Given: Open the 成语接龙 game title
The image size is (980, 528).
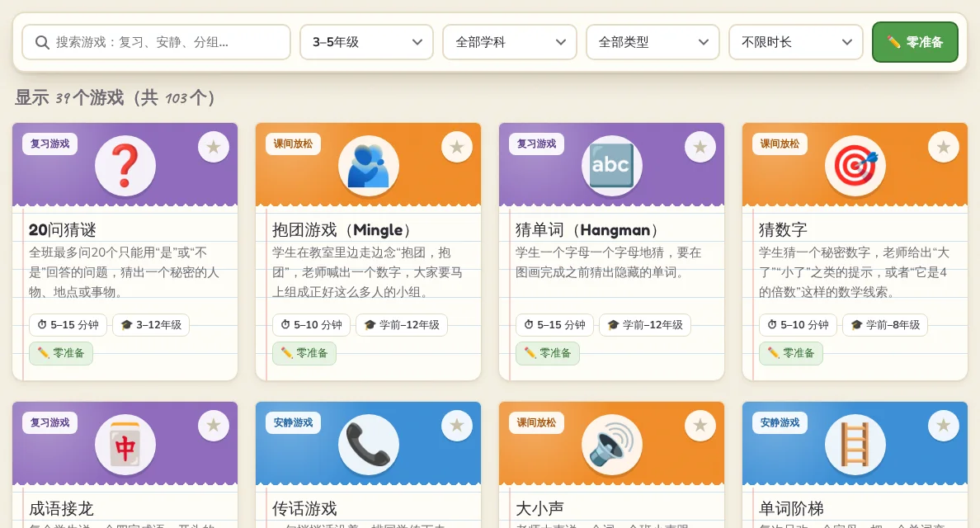Looking at the screenshot, I should 61,509.
